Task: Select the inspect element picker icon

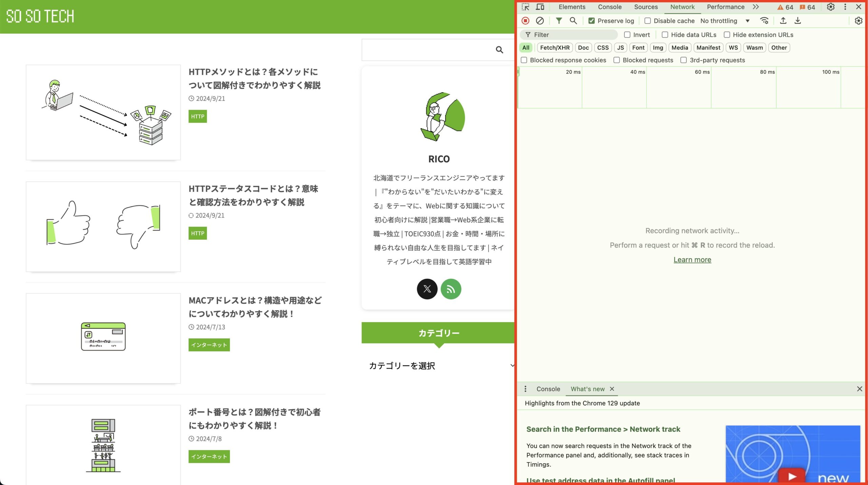Action: (525, 7)
